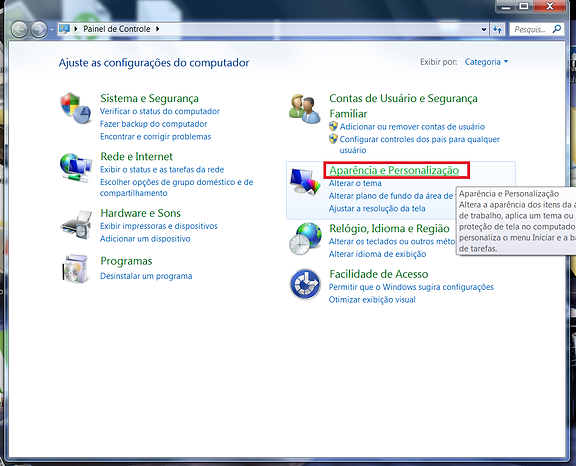Image resolution: width=576 pixels, height=466 pixels.
Task: Click Escolher opções de grupo doméstico link
Action: pyautogui.click(x=176, y=187)
